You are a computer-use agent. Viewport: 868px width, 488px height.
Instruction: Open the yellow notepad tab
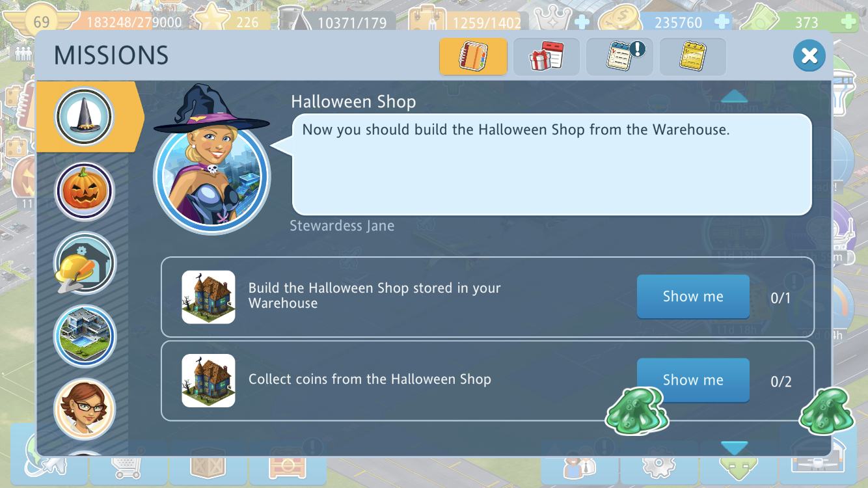click(693, 57)
